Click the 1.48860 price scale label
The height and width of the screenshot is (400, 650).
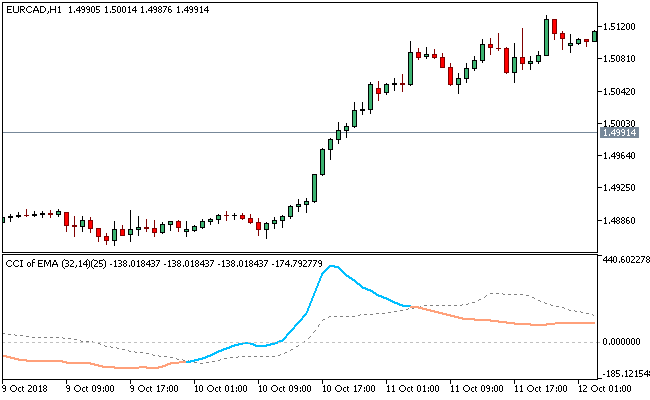(622, 220)
